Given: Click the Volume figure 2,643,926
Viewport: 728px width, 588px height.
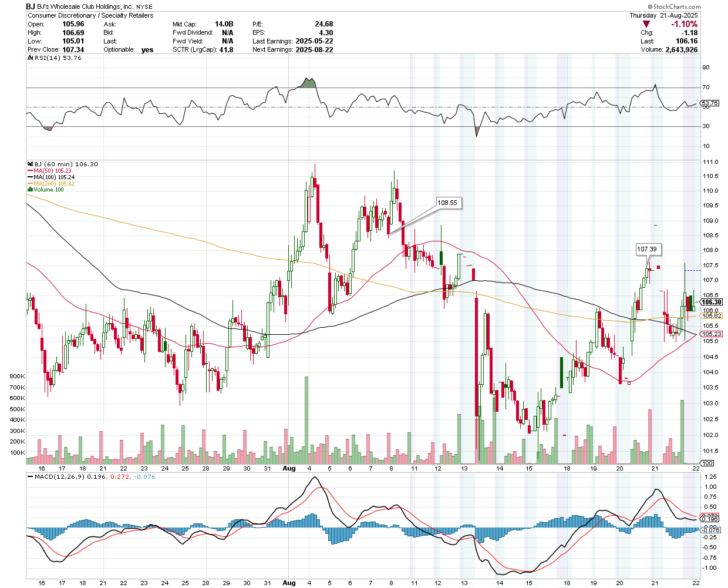Looking at the screenshot, I should pos(681,50).
